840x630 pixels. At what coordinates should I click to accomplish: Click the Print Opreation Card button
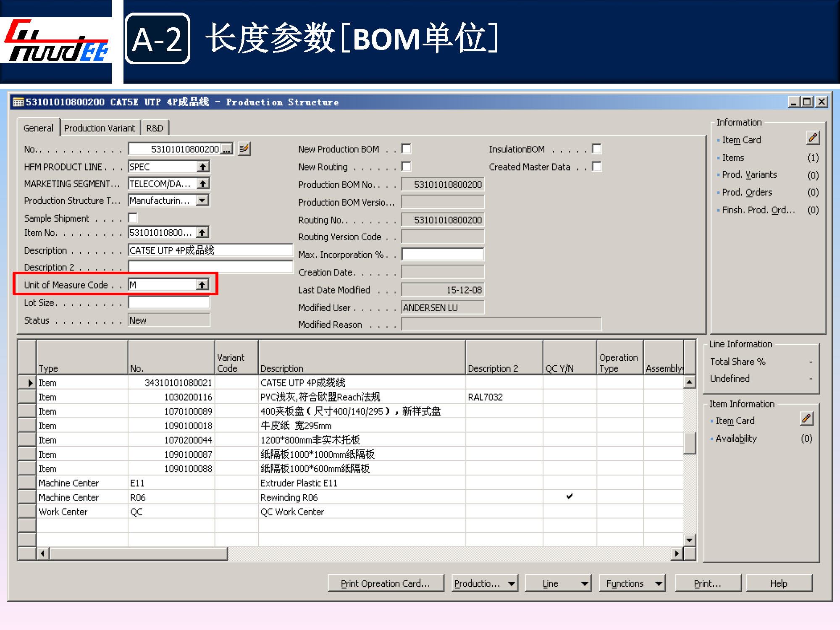tap(385, 583)
